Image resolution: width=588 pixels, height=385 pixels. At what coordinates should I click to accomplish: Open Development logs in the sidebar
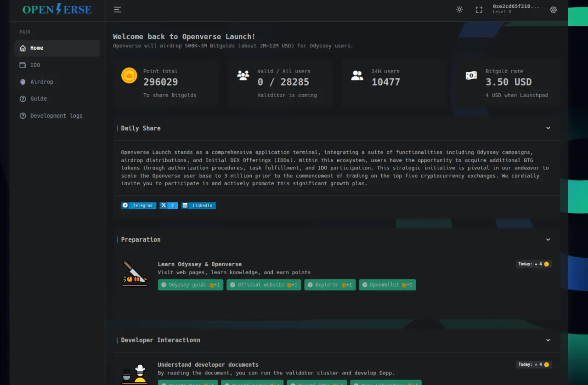click(57, 116)
